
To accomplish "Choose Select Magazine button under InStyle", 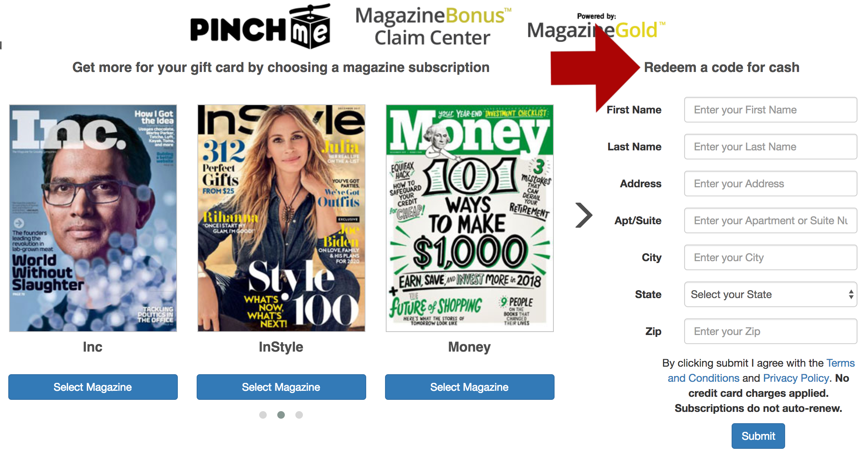I will click(x=281, y=387).
